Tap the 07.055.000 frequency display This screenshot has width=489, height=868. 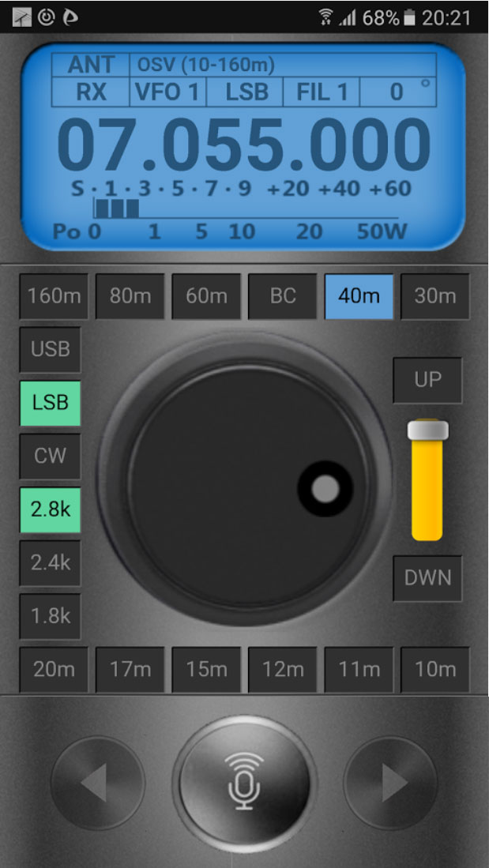click(244, 148)
